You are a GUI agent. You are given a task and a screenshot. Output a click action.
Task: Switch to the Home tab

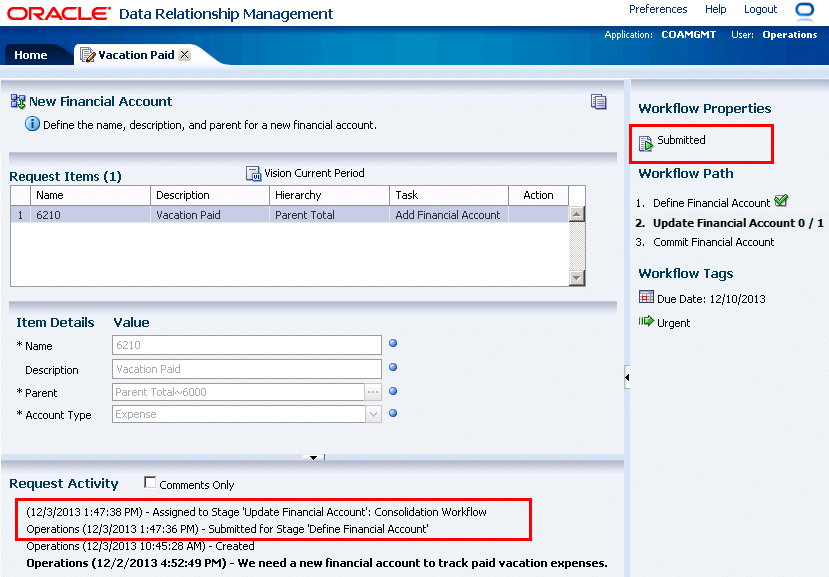pyautogui.click(x=31, y=55)
